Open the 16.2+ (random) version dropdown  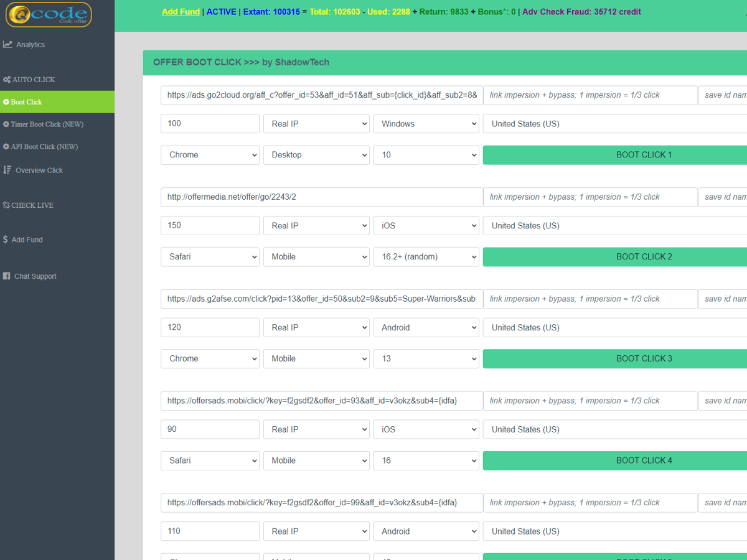click(x=426, y=257)
